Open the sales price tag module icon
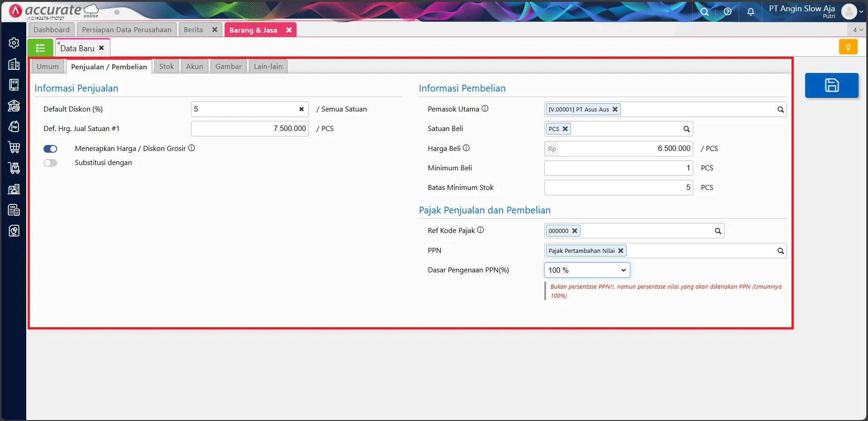The image size is (868, 421). [14, 126]
